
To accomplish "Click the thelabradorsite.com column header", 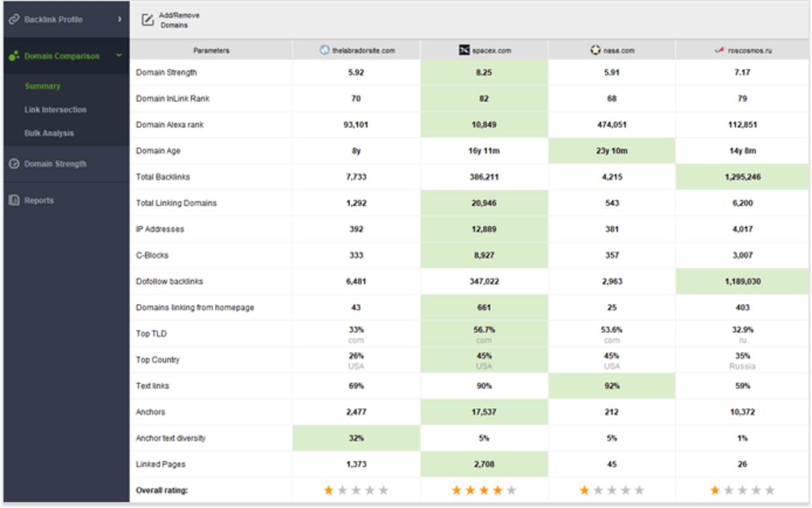I will [356, 50].
